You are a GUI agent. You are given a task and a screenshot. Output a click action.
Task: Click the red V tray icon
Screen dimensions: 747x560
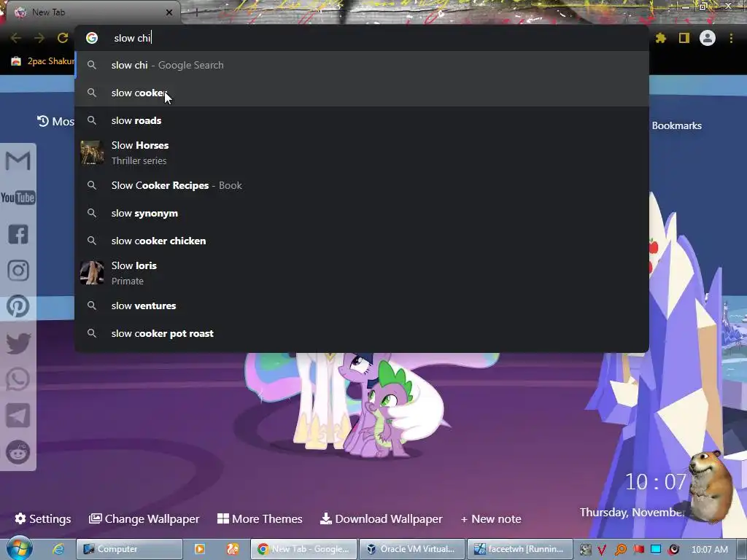[x=602, y=550]
